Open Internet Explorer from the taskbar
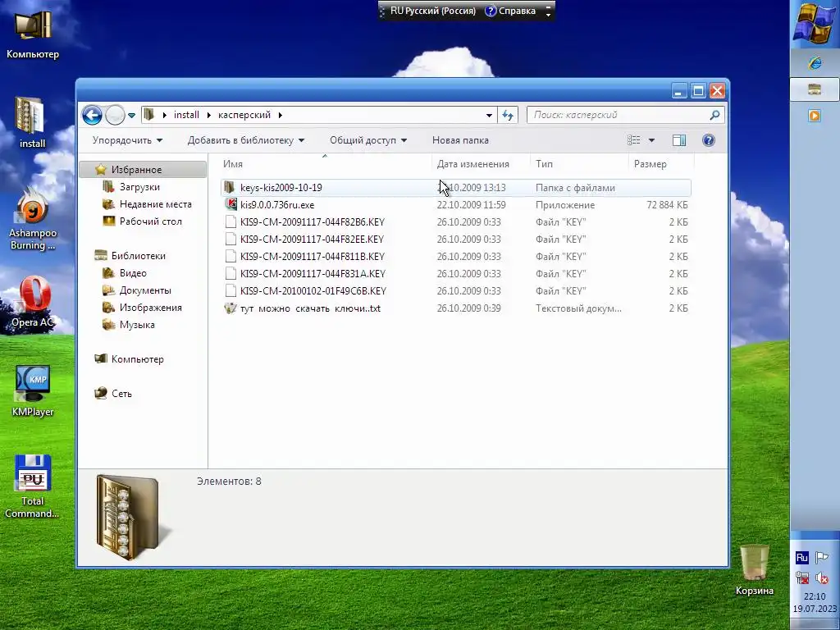The image size is (840, 630). point(815,63)
